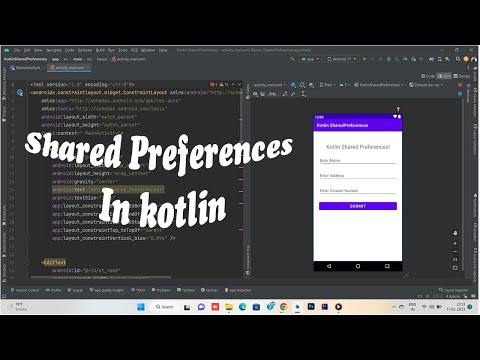Open the Build menu
Viewport: 480px width, 360px height.
point(100,50)
